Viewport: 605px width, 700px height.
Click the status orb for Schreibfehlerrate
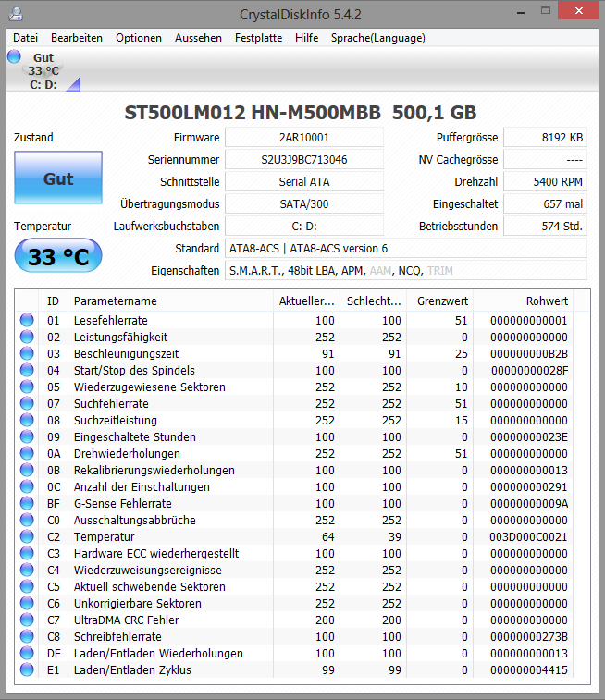pos(27,636)
